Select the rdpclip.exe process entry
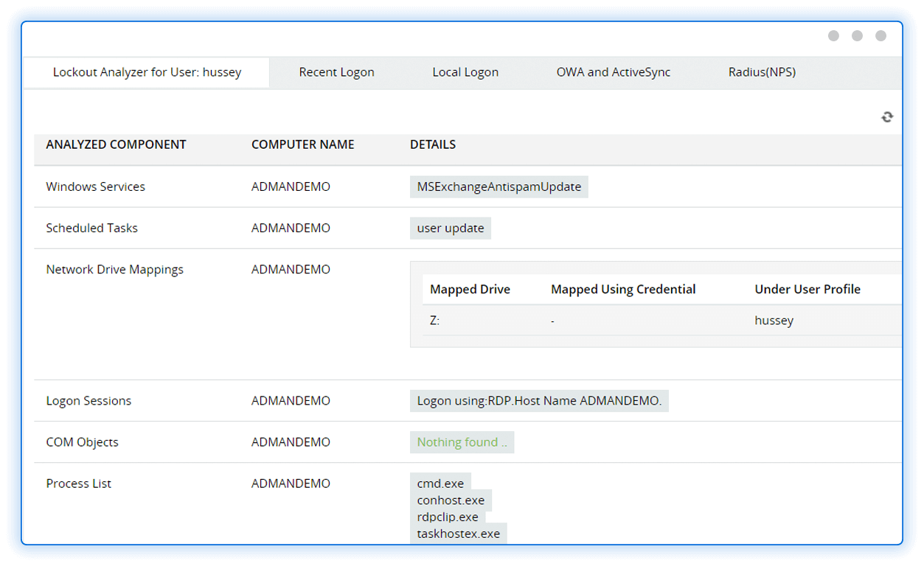The width and height of the screenshot is (924, 566). coord(448,517)
